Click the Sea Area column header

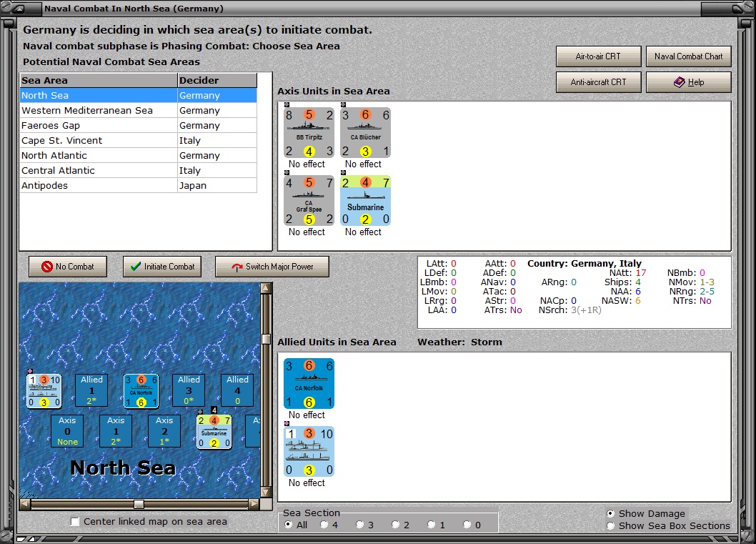[x=99, y=81]
